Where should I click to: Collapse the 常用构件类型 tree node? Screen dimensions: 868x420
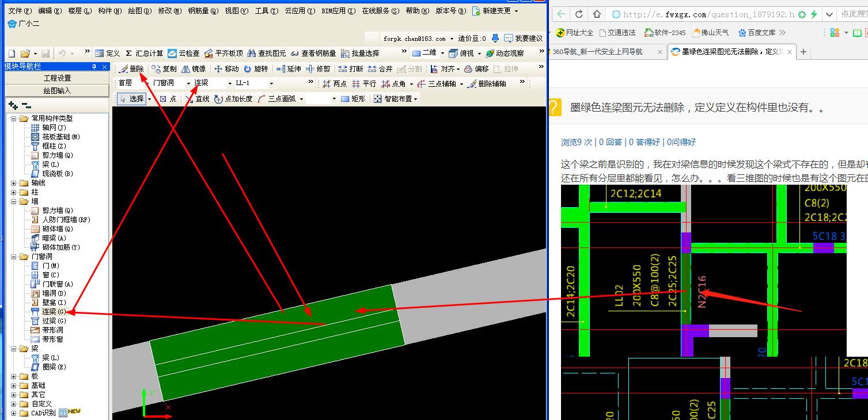click(x=14, y=119)
